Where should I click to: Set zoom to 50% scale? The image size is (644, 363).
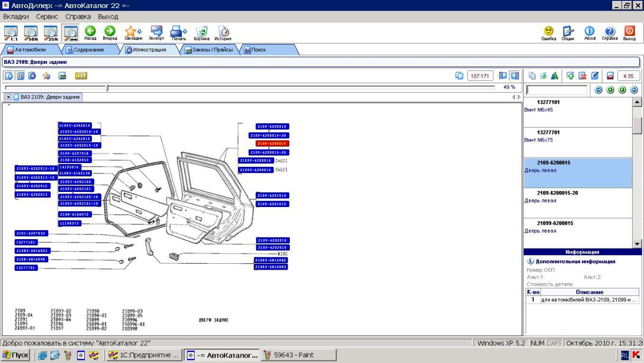[31, 33]
